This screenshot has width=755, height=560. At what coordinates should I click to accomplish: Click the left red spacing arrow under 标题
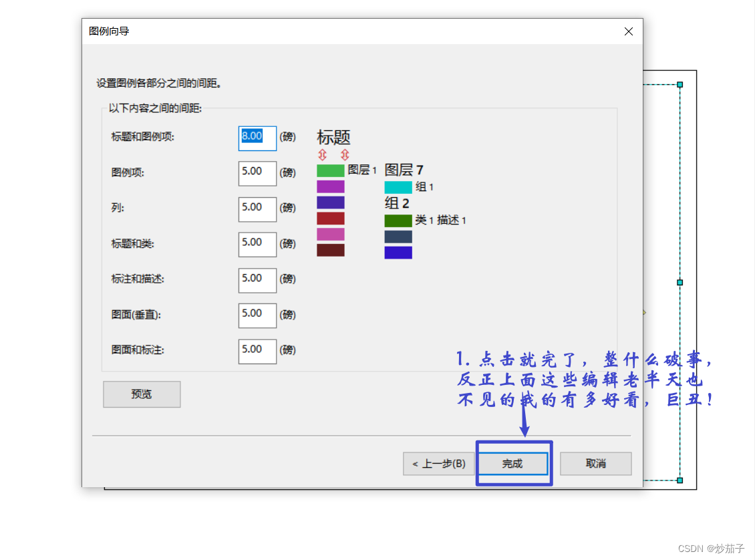(322, 154)
